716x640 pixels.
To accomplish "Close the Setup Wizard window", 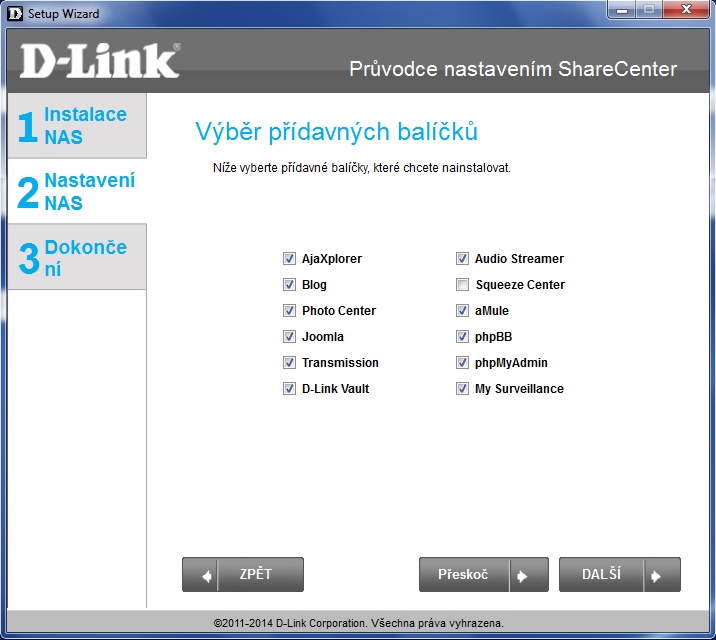I will (x=686, y=10).
